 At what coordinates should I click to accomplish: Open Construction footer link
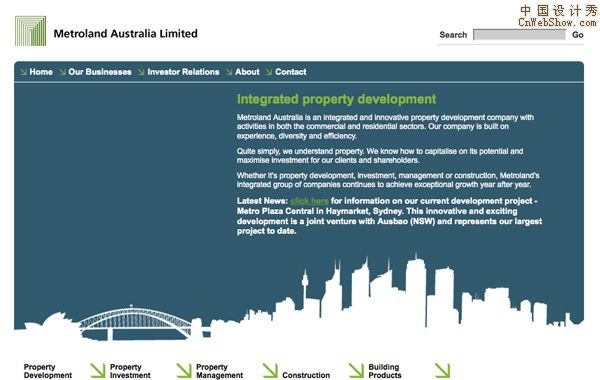306,375
